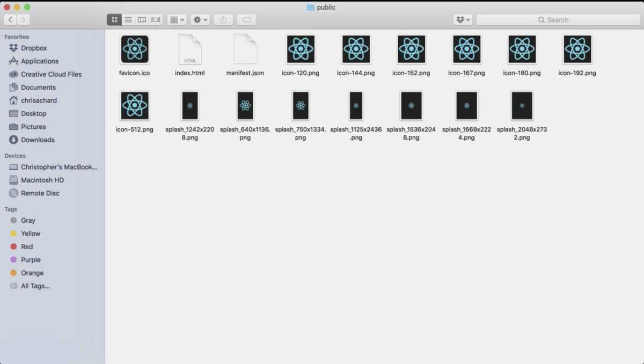The image size is (644, 364).
Task: Select the splash_750x1334.png file
Action: [301, 105]
